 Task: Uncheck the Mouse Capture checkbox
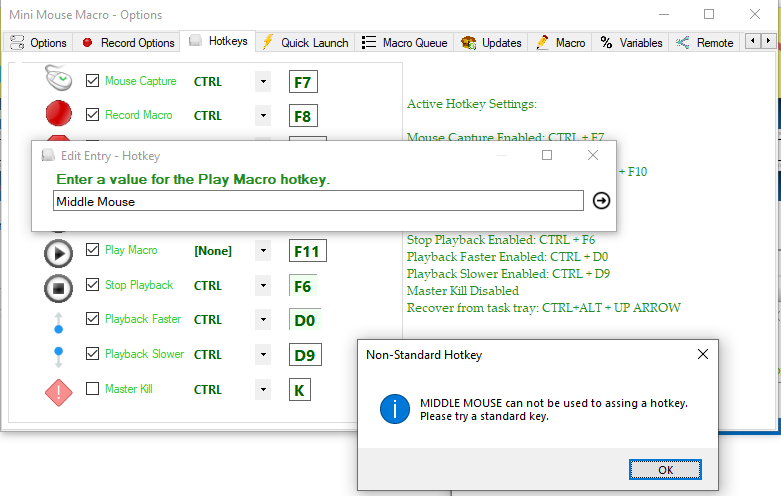[93, 80]
